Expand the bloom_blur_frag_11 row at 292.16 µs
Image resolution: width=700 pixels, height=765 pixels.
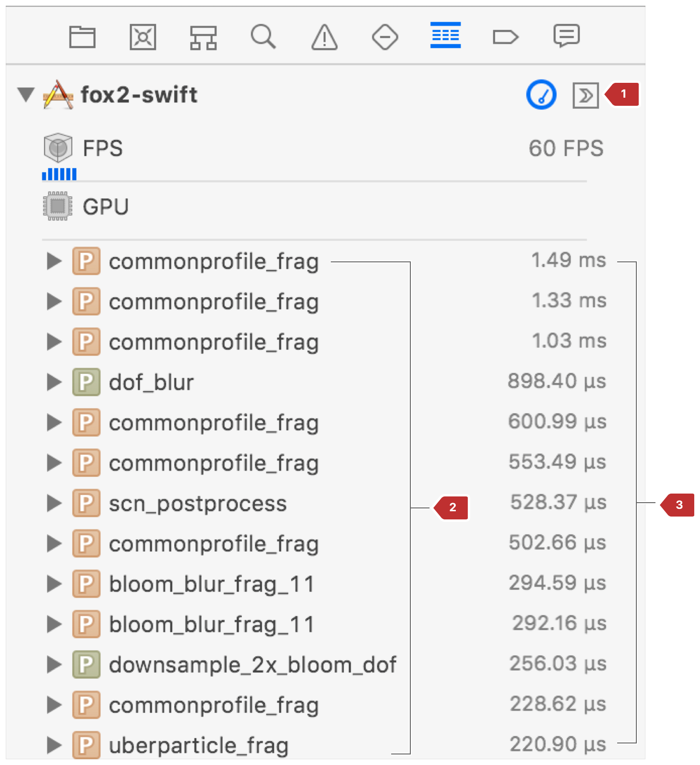pyautogui.click(x=54, y=624)
